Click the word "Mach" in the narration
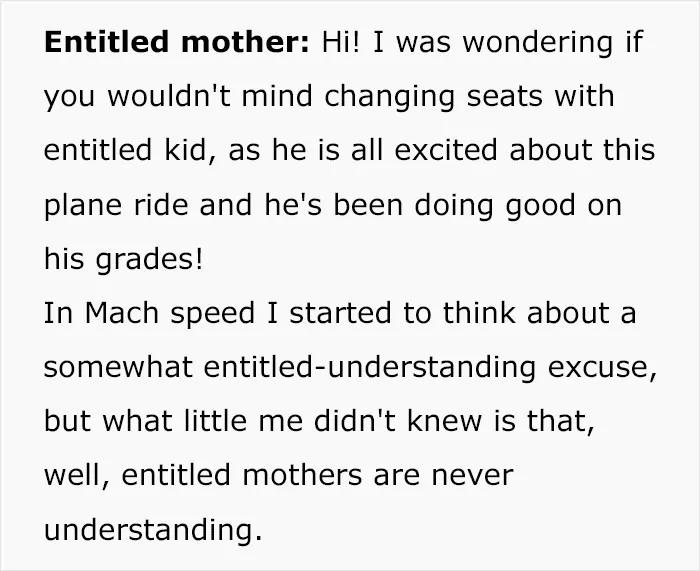700x571 pixels. pos(121,313)
